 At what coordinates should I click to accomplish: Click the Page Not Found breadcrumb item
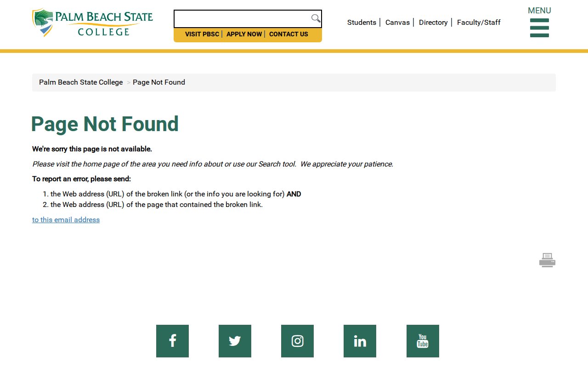pos(159,82)
